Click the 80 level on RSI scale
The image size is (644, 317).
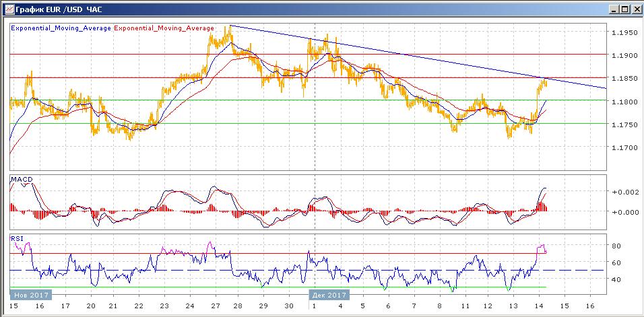616,246
